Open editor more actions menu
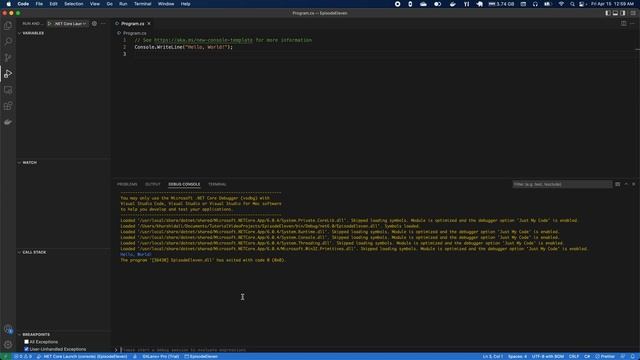This screenshot has width=640, height=360. pyautogui.click(x=632, y=24)
